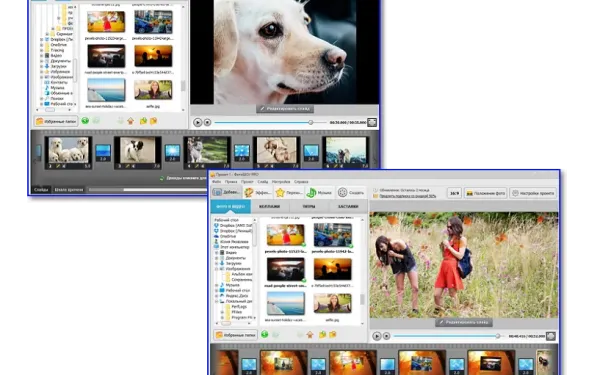Screen dimensions: 600x375
Task: Switch to the Титры tab
Action: (309, 206)
